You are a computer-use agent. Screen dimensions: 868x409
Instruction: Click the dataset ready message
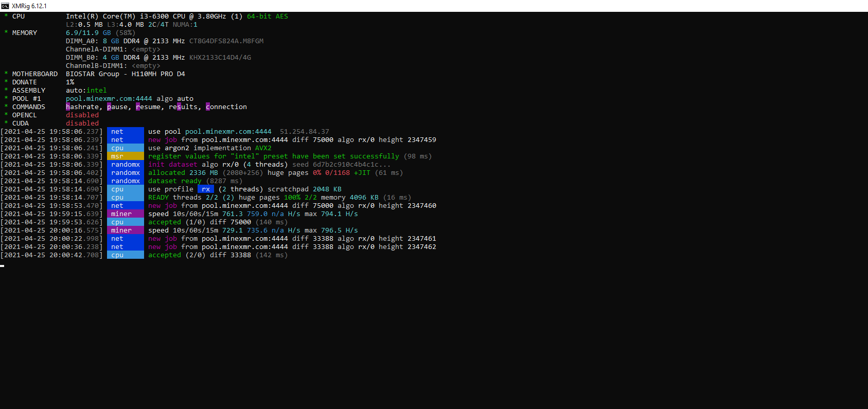tap(174, 181)
